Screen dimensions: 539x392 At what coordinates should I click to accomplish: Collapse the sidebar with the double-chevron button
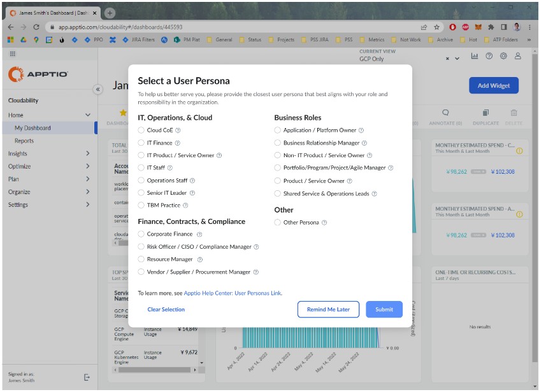[x=98, y=89]
